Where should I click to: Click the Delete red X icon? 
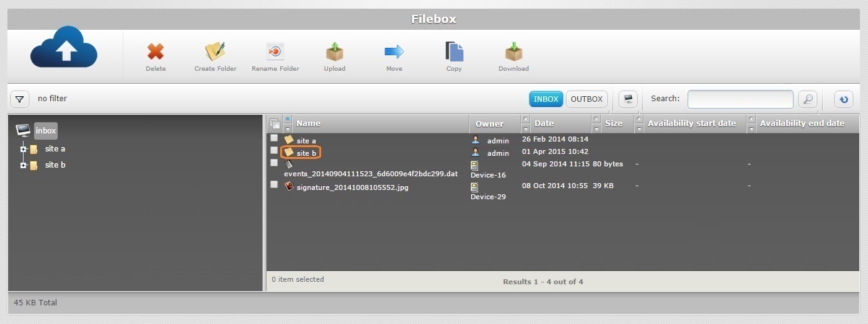156,52
